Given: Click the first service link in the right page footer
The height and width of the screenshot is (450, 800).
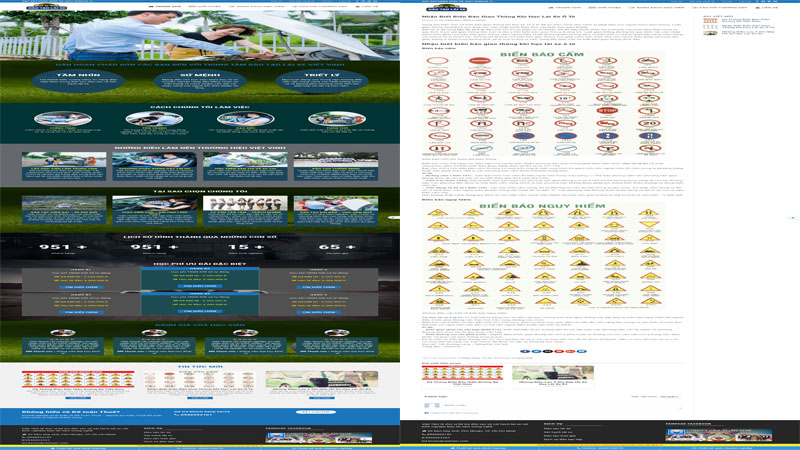Looking at the screenshot, I should [557, 429].
